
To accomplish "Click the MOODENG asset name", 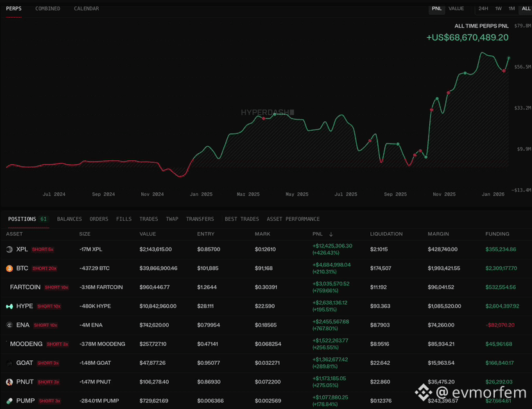I will coord(26,344).
